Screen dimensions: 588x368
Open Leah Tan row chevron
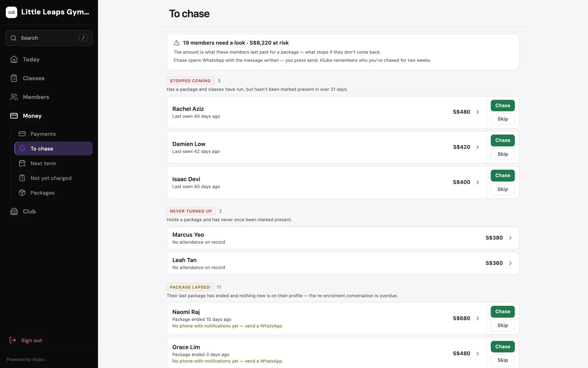point(510,263)
